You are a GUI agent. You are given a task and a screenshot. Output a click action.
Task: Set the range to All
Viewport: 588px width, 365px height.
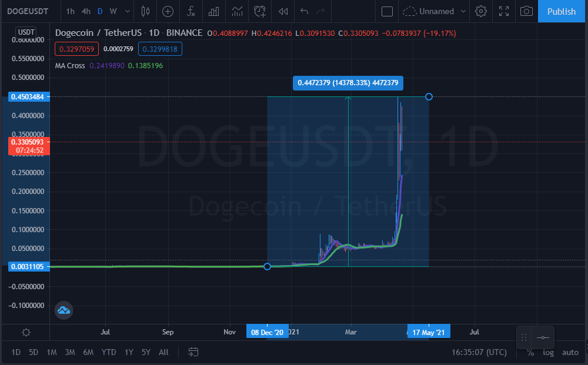tap(163, 352)
